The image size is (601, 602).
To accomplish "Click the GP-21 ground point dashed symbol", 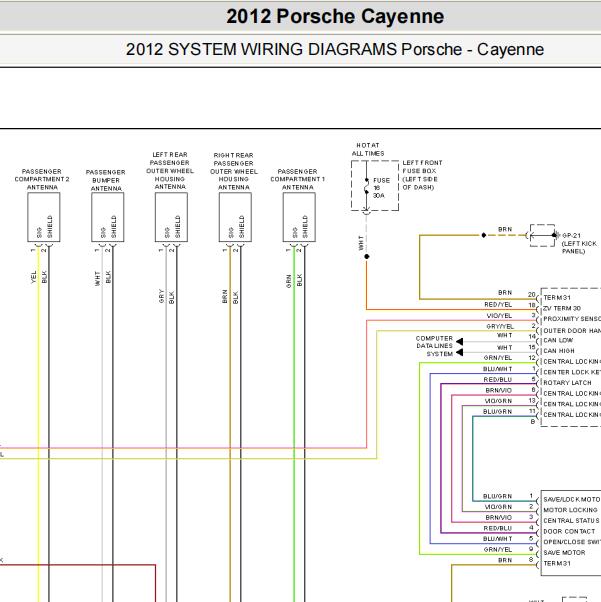I will point(542,235).
